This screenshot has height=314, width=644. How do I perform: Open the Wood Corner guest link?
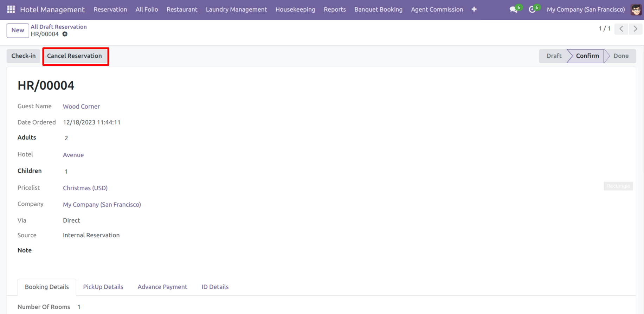(81, 107)
